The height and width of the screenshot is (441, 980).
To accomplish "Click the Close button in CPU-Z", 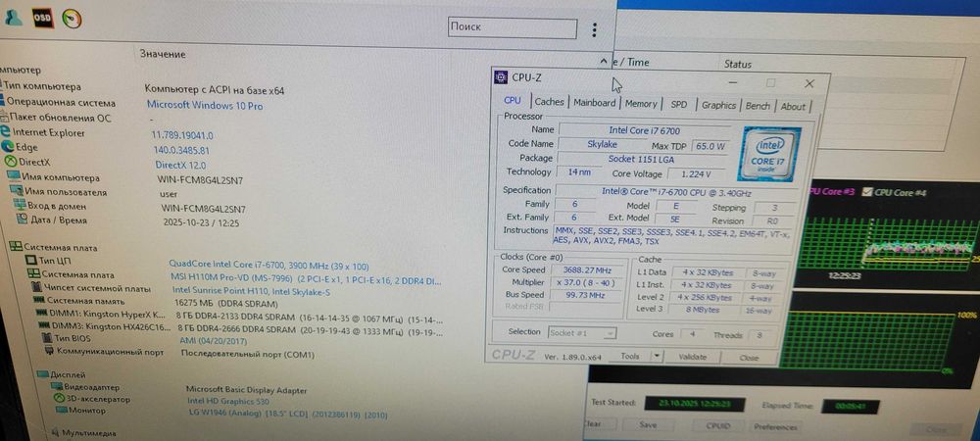I will (x=749, y=358).
